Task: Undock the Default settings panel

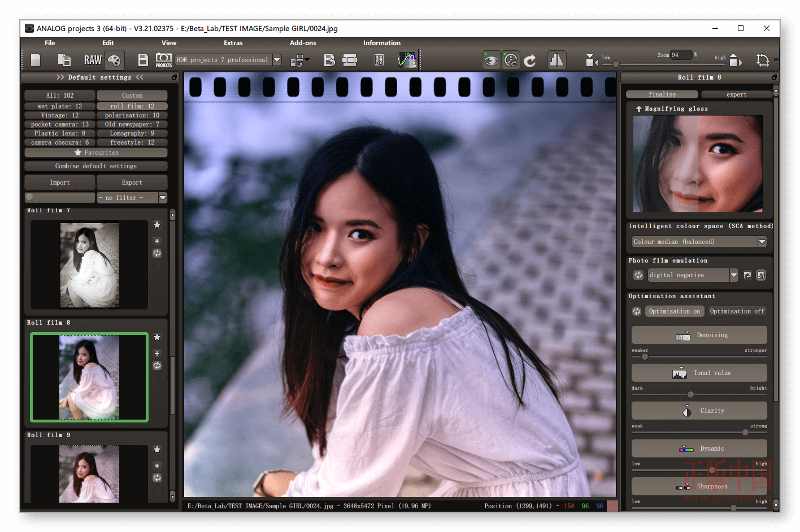Action: [175, 77]
